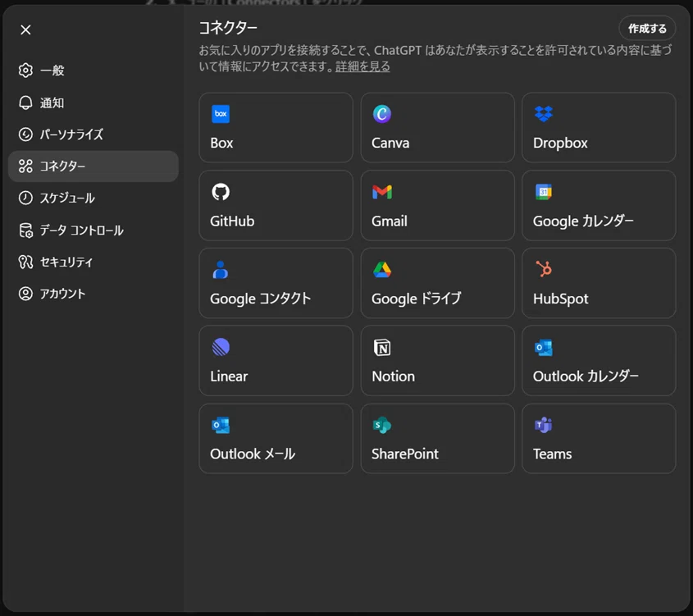Open the Teams connector card
This screenshot has width=693, height=616.
(599, 438)
